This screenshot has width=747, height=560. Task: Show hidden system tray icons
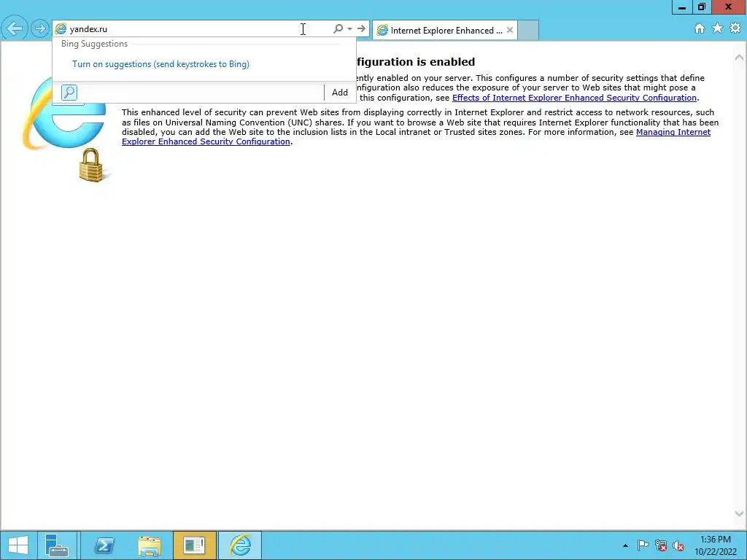[x=625, y=545]
